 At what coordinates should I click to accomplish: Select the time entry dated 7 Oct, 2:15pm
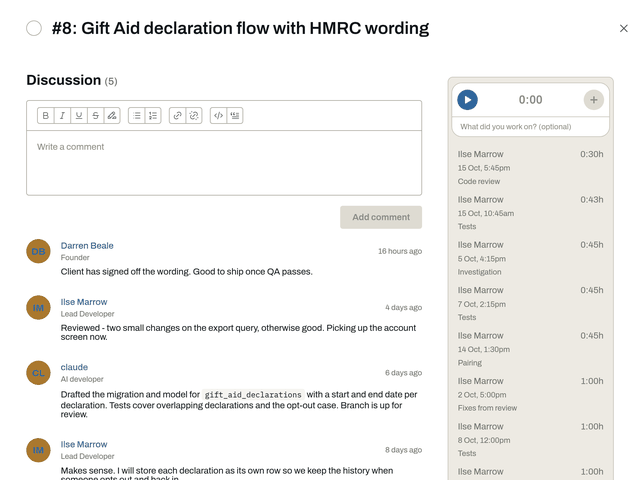530,303
